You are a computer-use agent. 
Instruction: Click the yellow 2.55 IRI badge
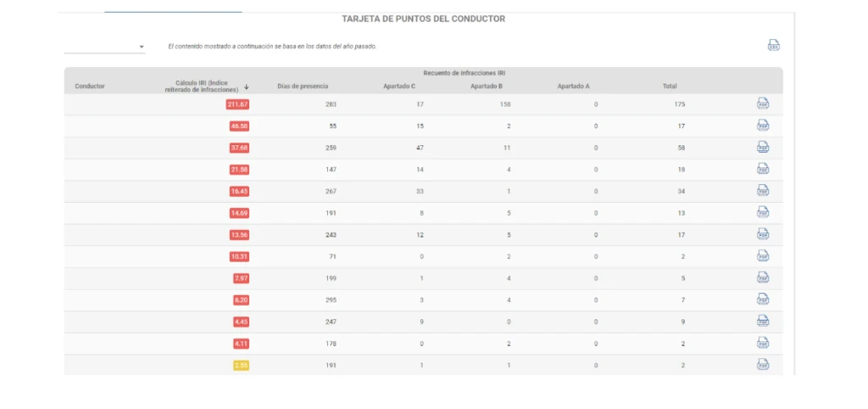point(241,365)
